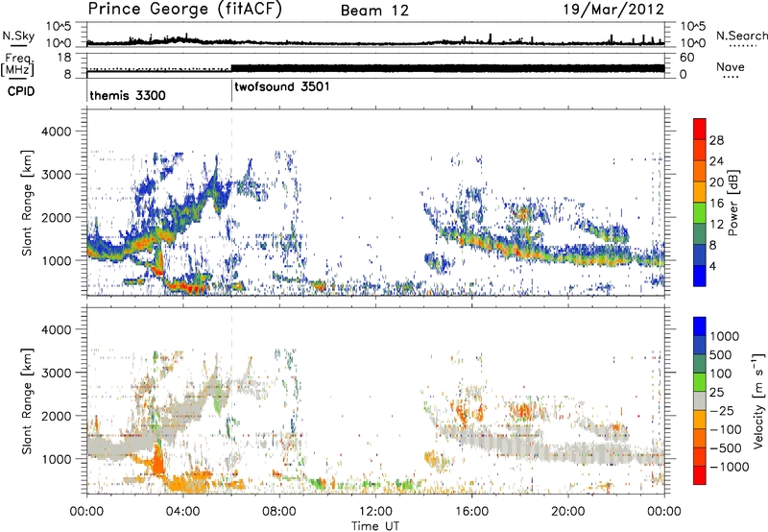Click the frequency axis value 18
This screenshot has height=532, width=768.
(64, 58)
